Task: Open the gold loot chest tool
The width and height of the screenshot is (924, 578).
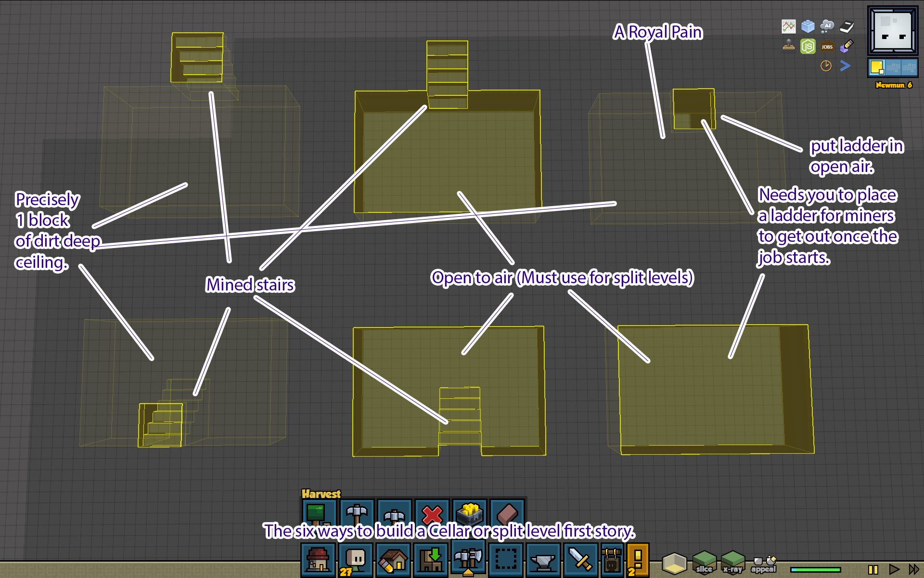Action: (x=470, y=512)
